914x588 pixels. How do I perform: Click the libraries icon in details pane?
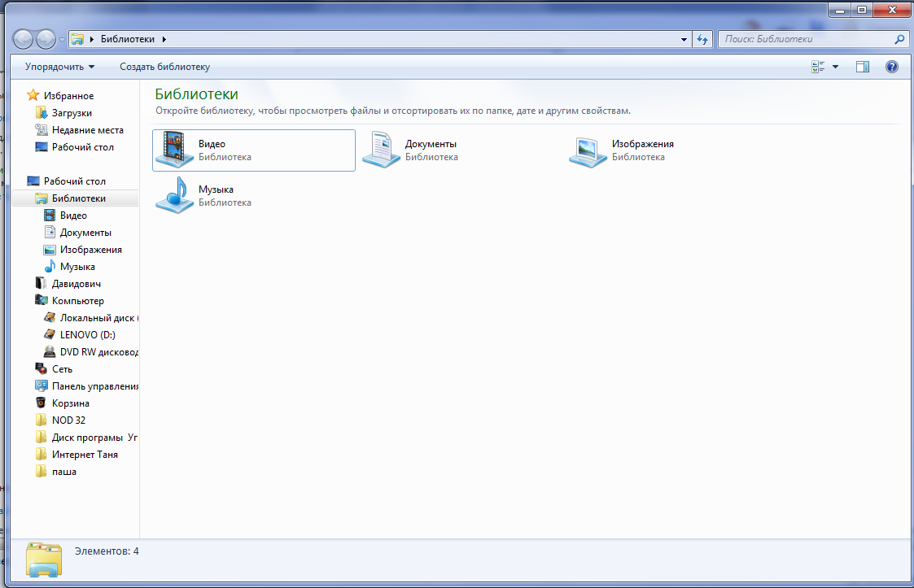[44, 560]
